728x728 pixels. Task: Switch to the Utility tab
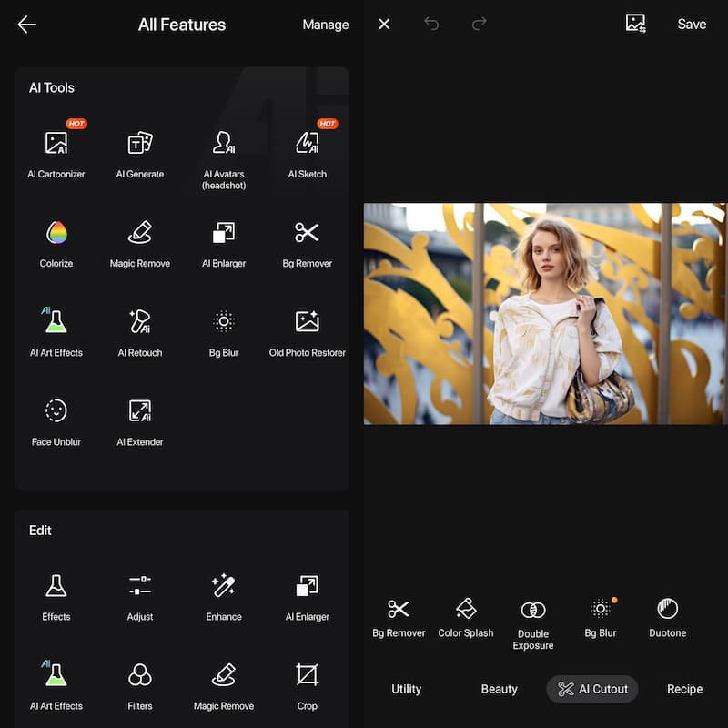406,689
